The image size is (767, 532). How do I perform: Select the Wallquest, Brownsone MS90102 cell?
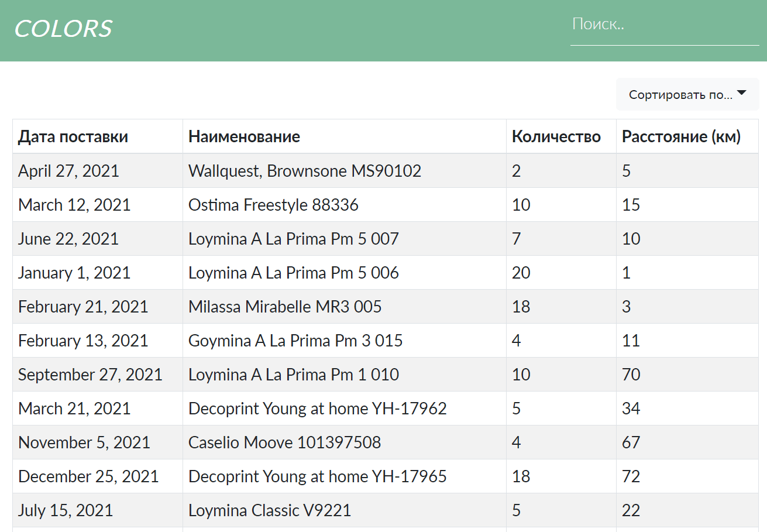click(x=345, y=171)
